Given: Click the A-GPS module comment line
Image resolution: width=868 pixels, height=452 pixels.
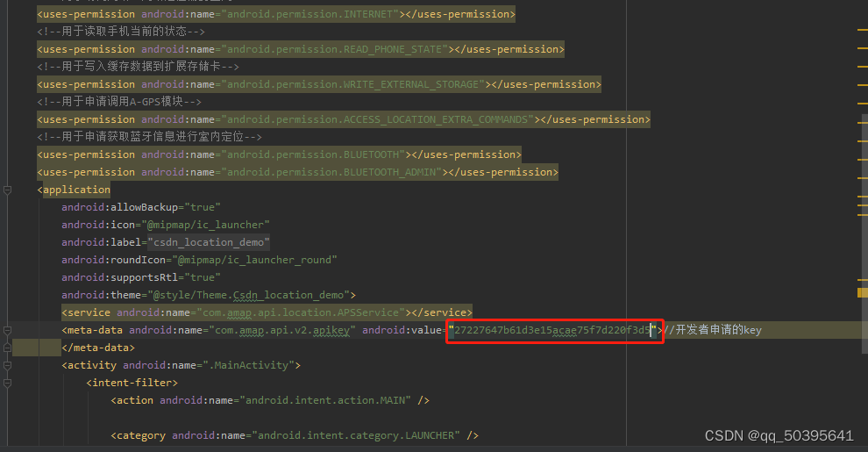Looking at the screenshot, I should click(119, 101).
